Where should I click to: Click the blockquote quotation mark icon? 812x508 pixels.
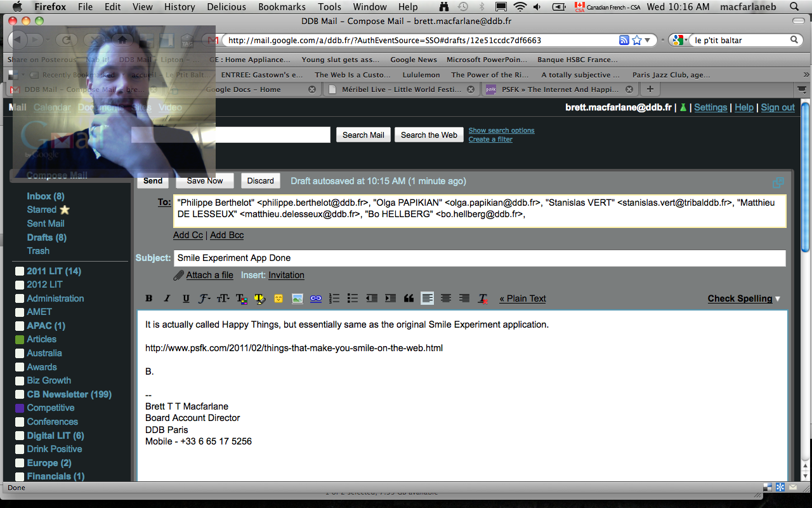409,298
